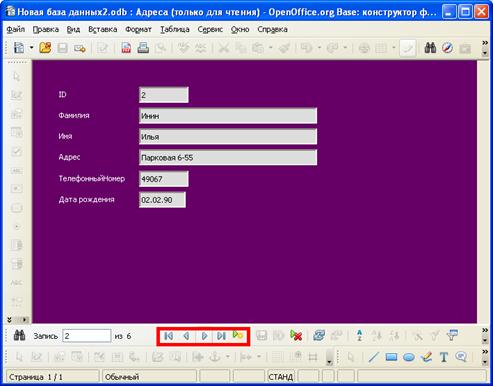This screenshot has width=493, height=386.
Task: Go to the first record
Action: tap(169, 336)
